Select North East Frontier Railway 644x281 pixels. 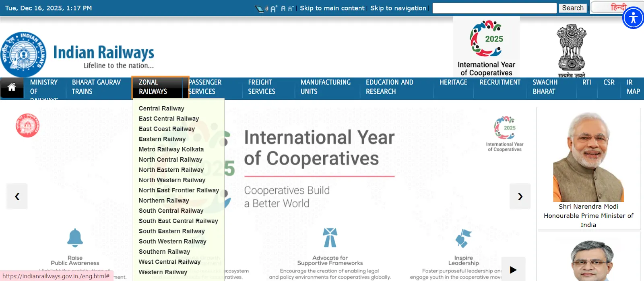point(179,190)
